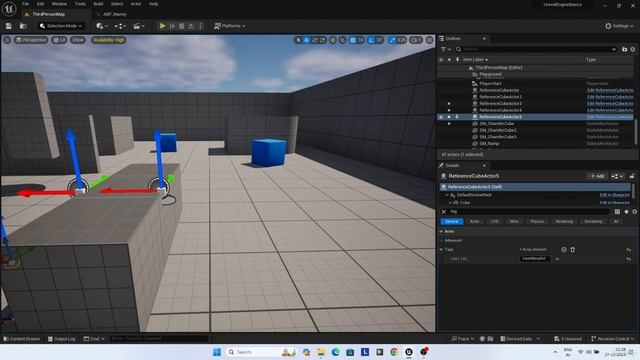
Task: Open the Settings menu at top right
Action: pyautogui.click(x=619, y=26)
